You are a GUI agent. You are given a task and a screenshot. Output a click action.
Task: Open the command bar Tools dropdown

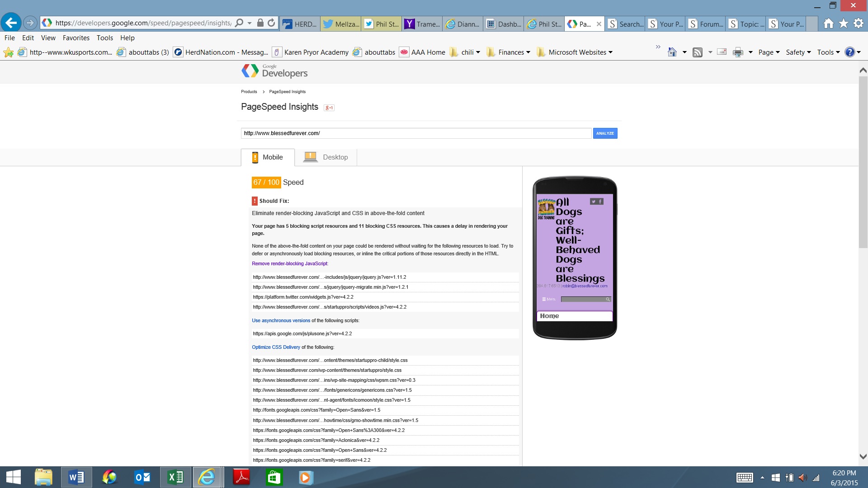pyautogui.click(x=828, y=52)
